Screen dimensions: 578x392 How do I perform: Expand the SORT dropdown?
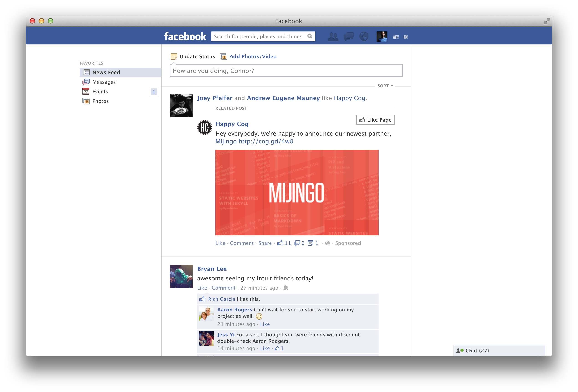coord(385,86)
